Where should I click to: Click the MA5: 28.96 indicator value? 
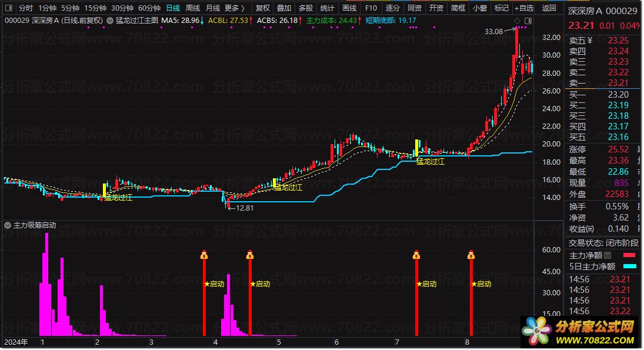[x=183, y=21]
